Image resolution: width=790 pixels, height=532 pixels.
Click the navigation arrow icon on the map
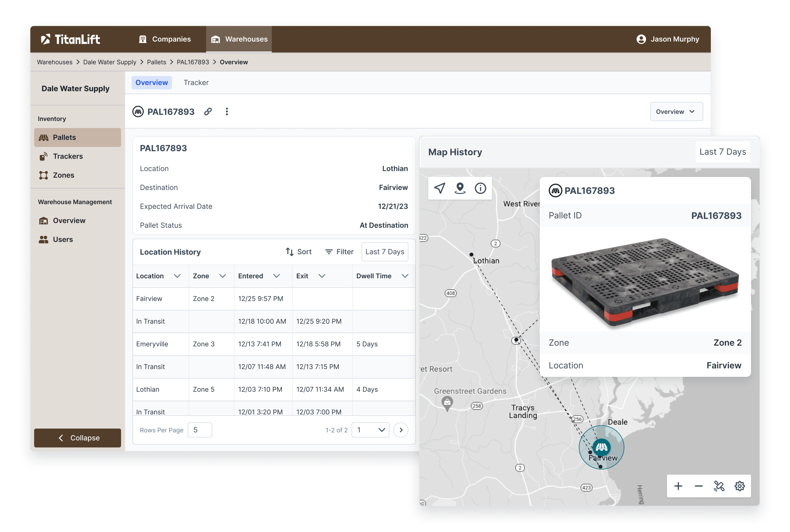coord(439,188)
